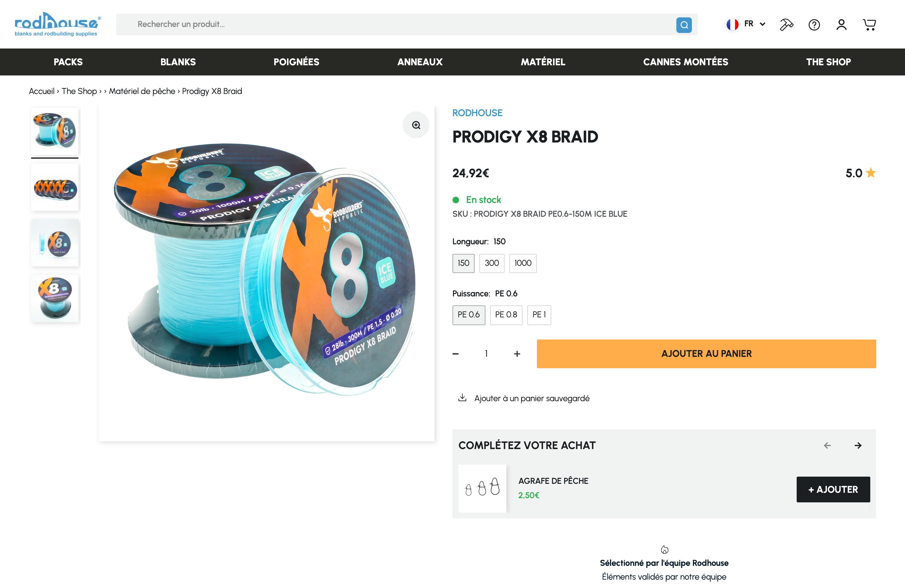This screenshot has height=588, width=905.
Task: Add Agrafe de pêche with + AJOUTER
Action: (833, 490)
